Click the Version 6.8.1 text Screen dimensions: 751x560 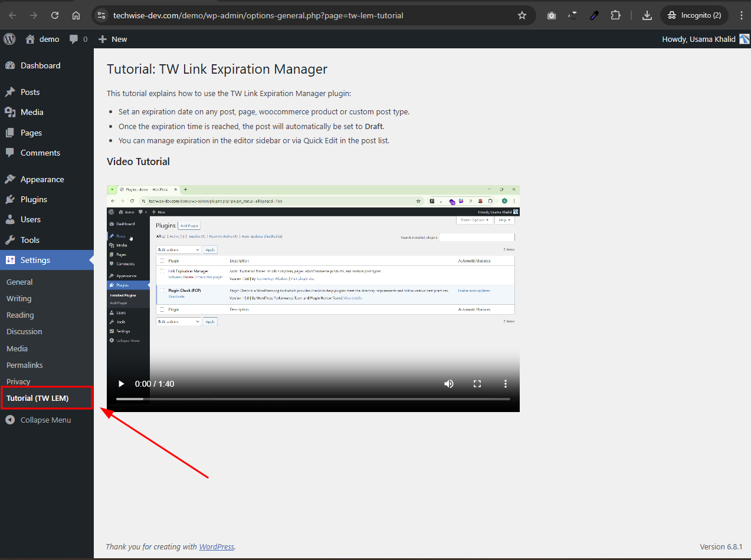[x=721, y=546]
